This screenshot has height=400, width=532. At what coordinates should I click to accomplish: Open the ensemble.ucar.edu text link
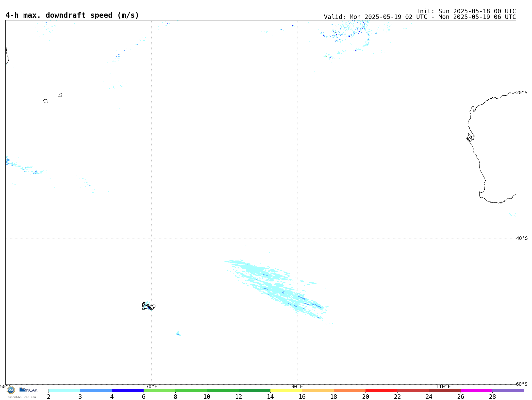click(22, 397)
